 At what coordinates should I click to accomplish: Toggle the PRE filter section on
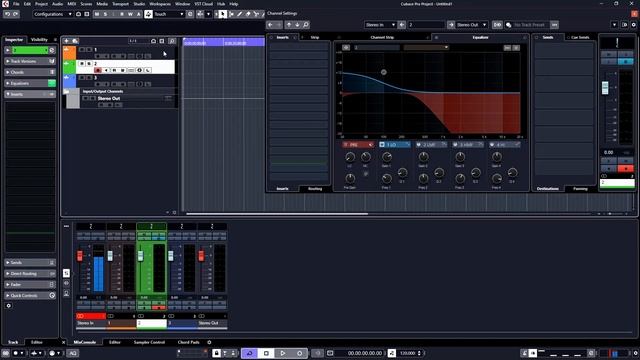point(346,144)
